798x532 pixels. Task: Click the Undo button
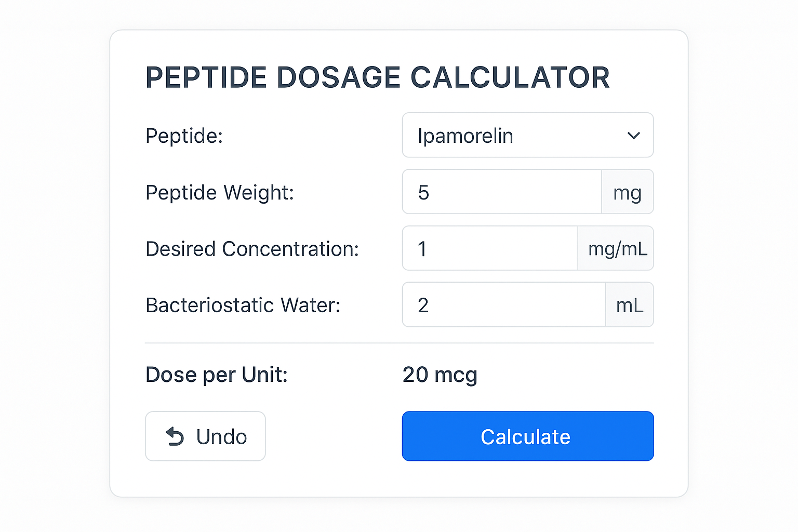click(205, 436)
